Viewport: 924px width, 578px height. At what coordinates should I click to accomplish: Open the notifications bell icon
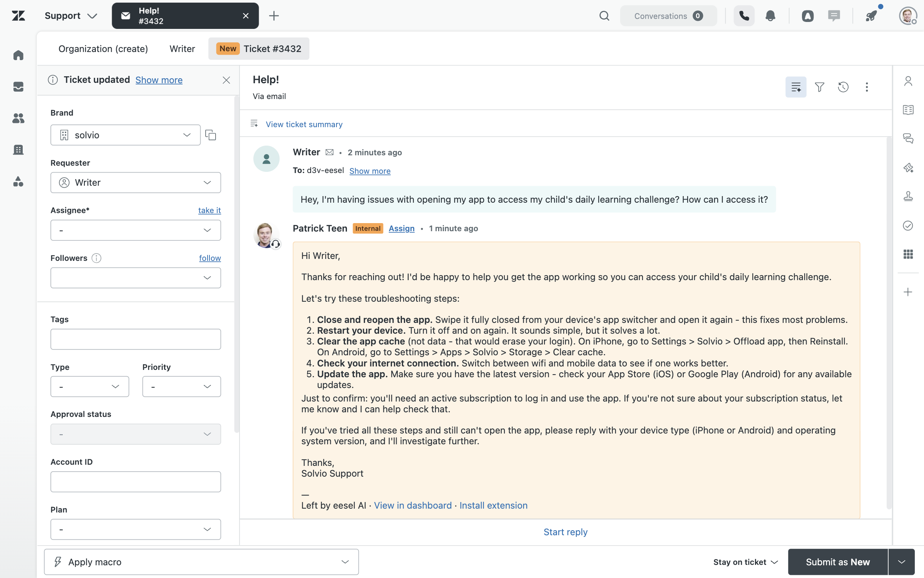pyautogui.click(x=770, y=16)
